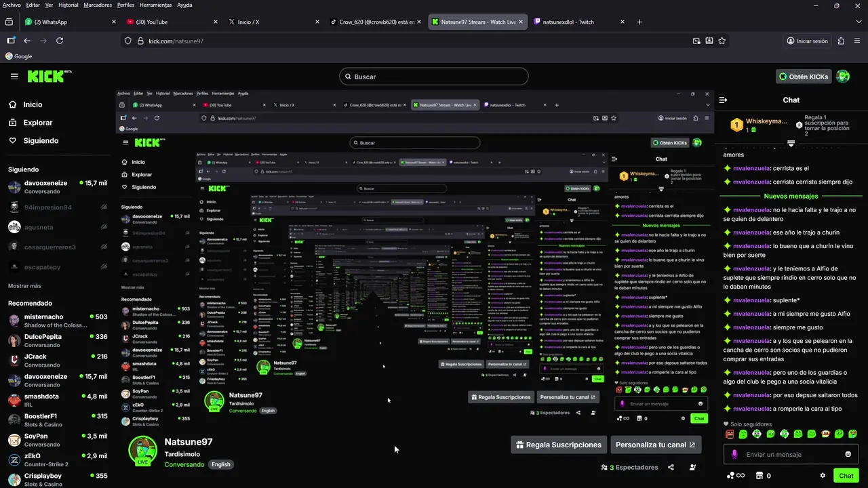Close the Natsune97 Stream tab
868x488 pixels.
pos(521,22)
